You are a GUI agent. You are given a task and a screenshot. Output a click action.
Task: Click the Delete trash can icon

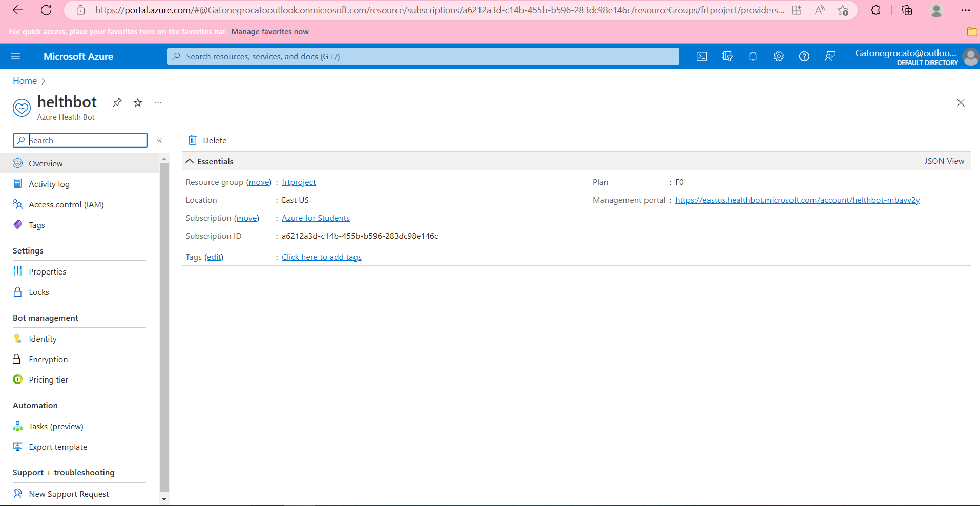tap(193, 140)
